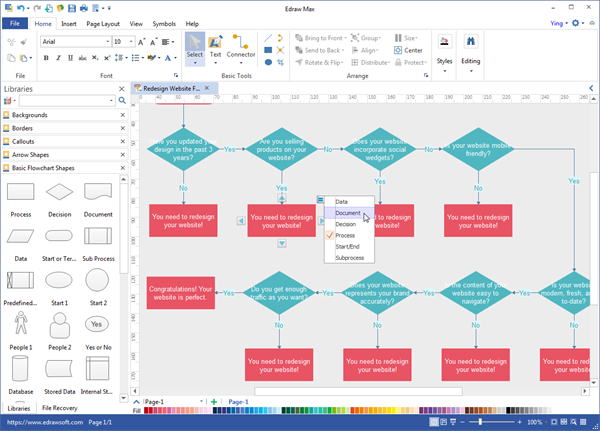Toggle strikethrough formatting

click(83, 58)
